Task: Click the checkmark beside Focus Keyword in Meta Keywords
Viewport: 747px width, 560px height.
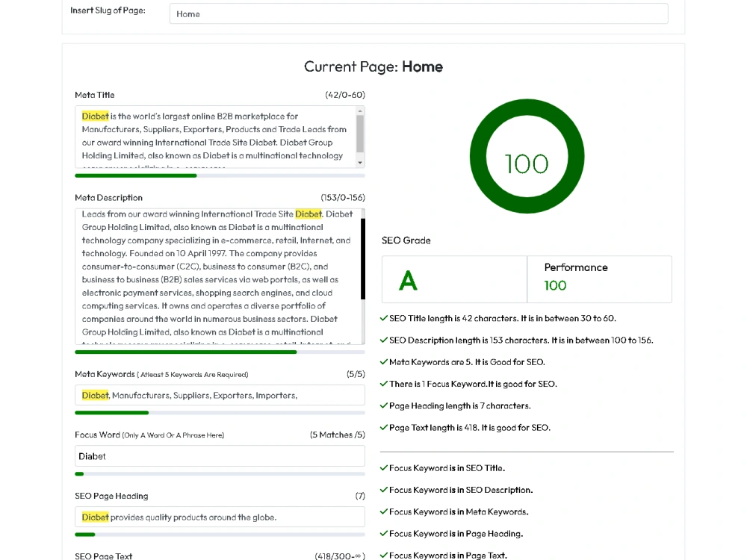Action: [383, 512]
